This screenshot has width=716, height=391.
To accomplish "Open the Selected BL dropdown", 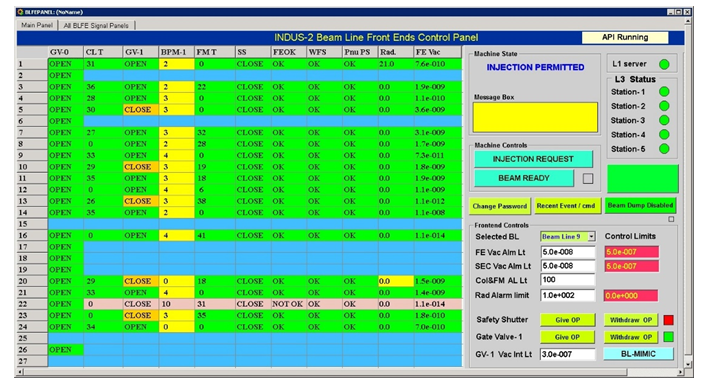I will tap(591, 237).
